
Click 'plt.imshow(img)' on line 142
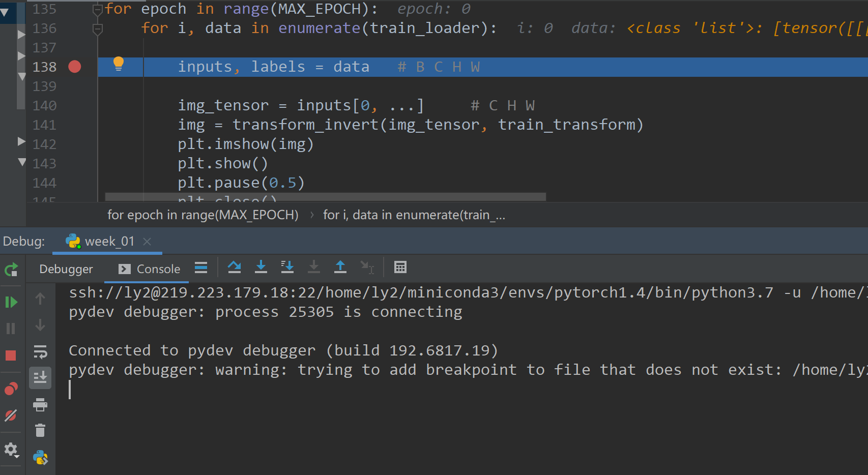[246, 144]
